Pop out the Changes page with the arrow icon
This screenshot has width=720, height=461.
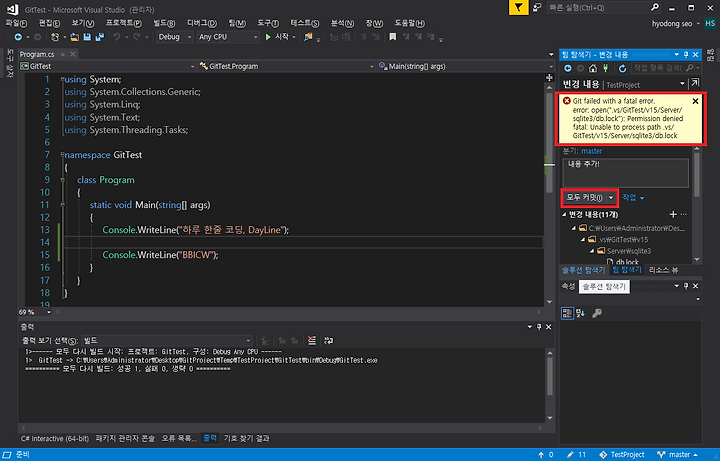[695, 82]
